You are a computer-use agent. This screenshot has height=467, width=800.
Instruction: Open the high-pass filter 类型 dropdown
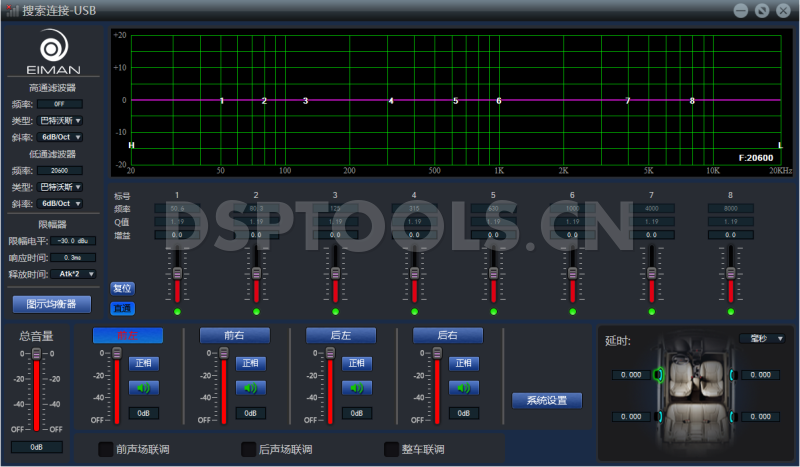tap(60, 120)
